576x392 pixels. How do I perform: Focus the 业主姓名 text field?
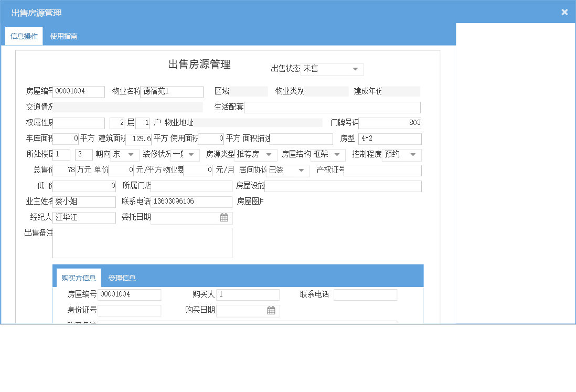pos(84,202)
